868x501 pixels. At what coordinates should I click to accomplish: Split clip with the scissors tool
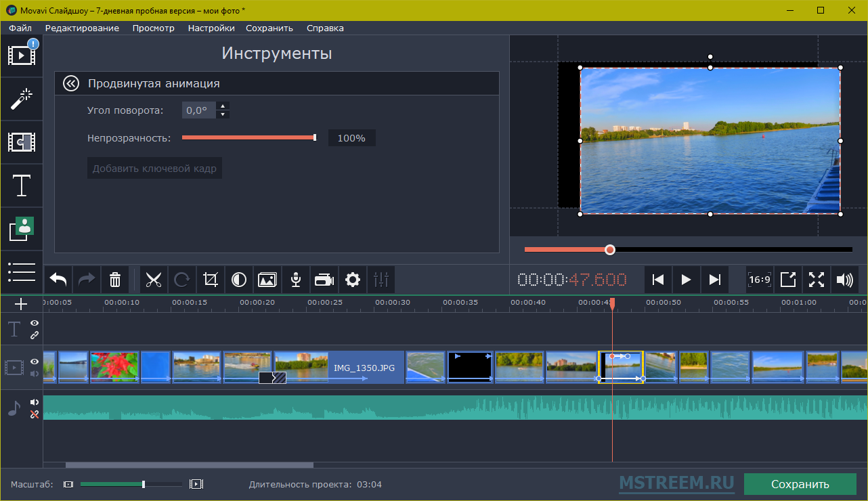154,280
